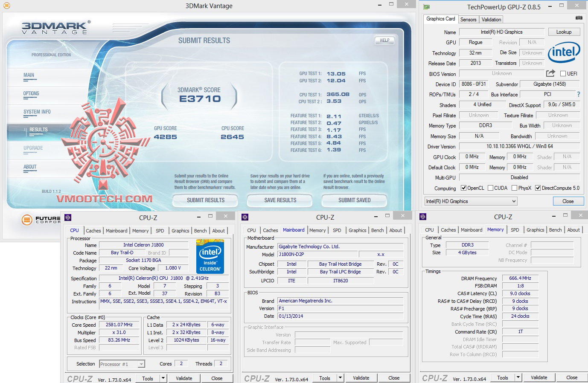
Task: Click the Intel Inside Celeron logo in CPU-Z
Action: (x=210, y=256)
